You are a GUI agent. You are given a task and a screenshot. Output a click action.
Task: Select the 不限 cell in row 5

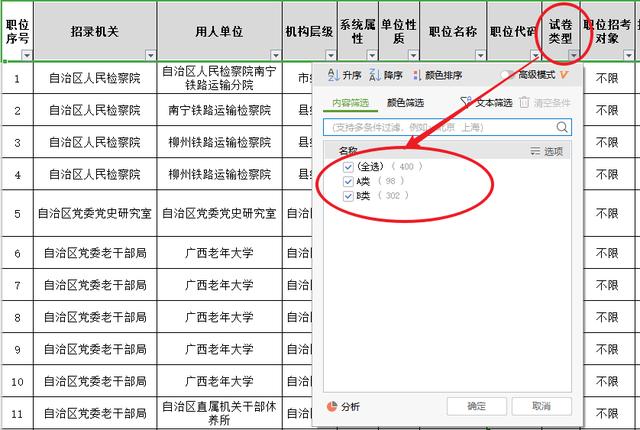click(607, 213)
